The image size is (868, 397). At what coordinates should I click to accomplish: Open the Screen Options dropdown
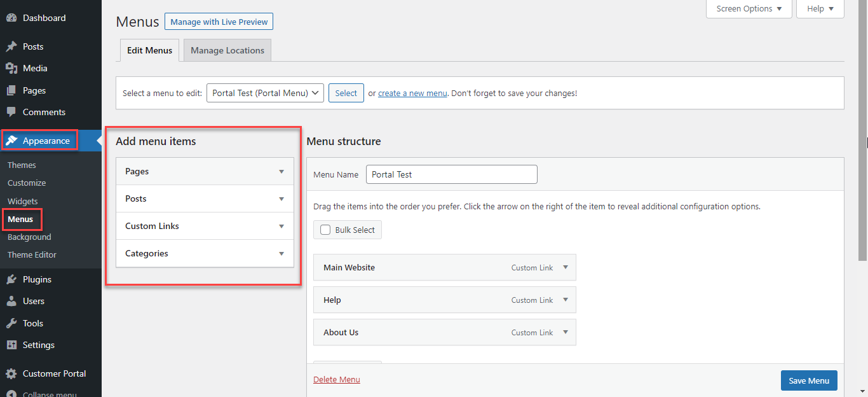749,9
